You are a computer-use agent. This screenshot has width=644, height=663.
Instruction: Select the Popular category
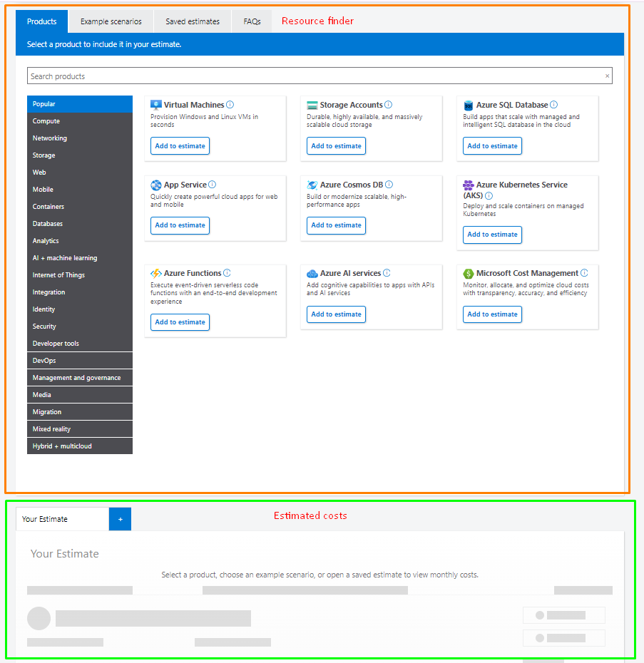[80, 104]
